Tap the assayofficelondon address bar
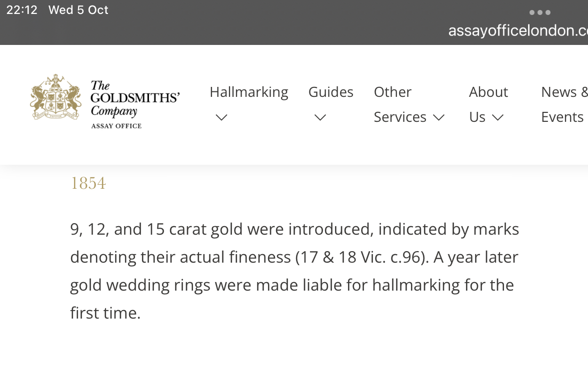The image size is (588, 374). tap(517, 30)
